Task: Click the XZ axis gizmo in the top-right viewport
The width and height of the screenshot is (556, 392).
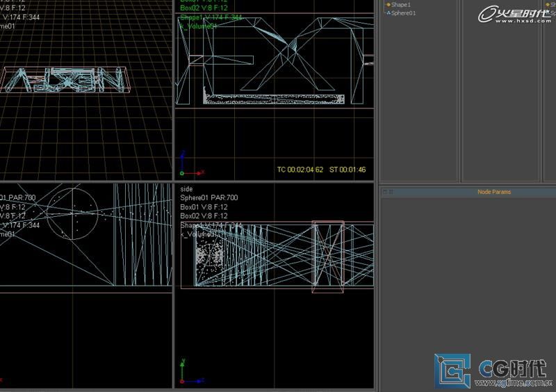Action: coord(192,164)
